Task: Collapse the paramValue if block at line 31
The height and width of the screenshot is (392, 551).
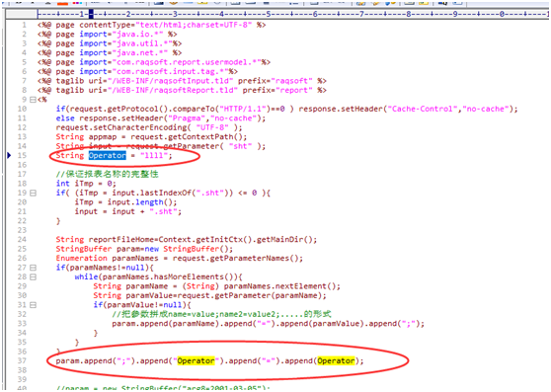Action: coord(33,305)
